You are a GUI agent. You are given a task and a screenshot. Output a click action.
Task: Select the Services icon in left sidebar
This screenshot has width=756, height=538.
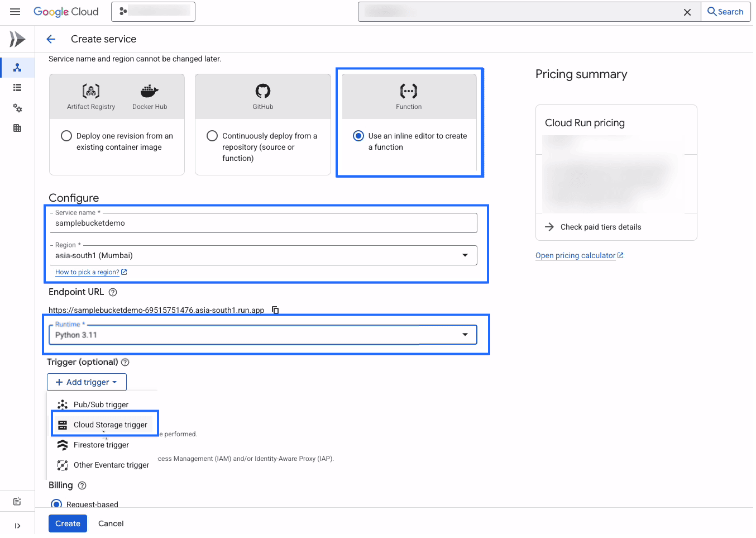pyautogui.click(x=17, y=67)
